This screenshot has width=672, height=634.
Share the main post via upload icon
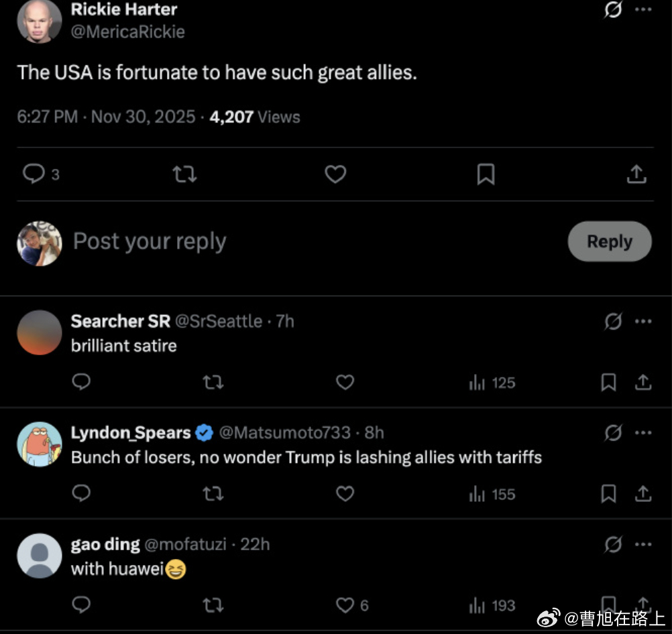(x=636, y=174)
